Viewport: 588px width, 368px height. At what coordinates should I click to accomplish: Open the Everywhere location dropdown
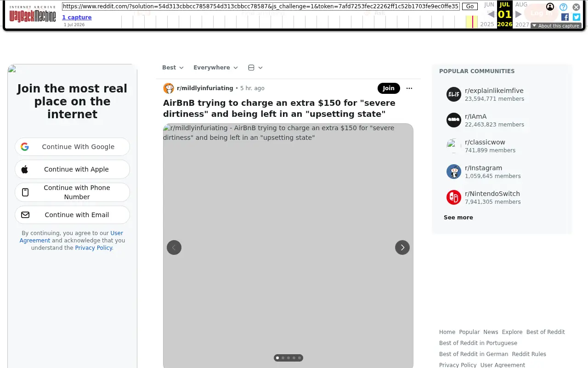[215, 68]
